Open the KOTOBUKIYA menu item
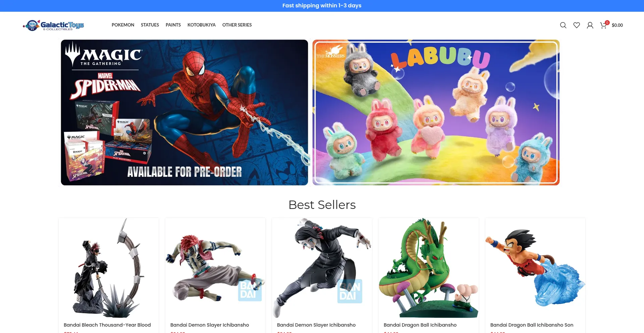644x333 pixels. 202,25
